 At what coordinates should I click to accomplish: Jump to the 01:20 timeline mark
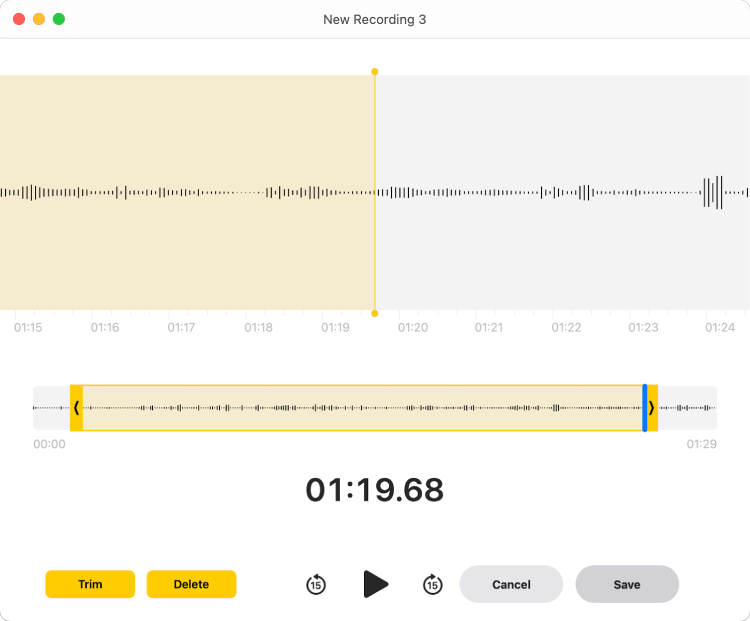413,327
